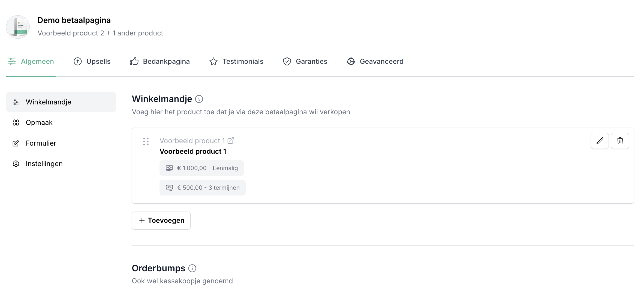Click the € 1.000,00 - Eenmalig price badge

(202, 168)
